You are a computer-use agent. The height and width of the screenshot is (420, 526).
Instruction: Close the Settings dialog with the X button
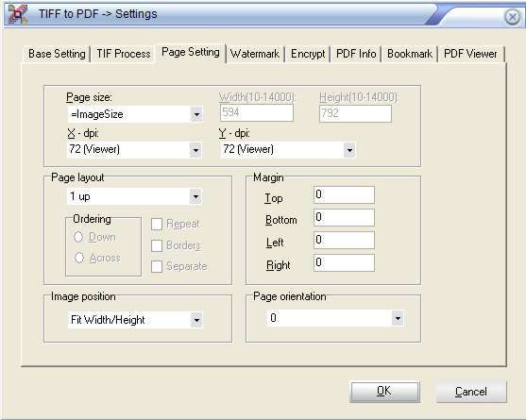pos(512,16)
